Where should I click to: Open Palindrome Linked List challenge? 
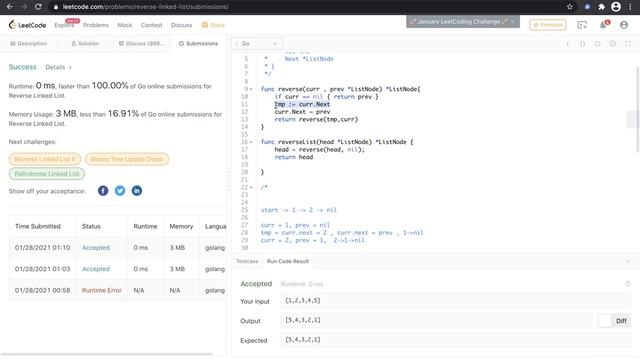tap(47, 174)
